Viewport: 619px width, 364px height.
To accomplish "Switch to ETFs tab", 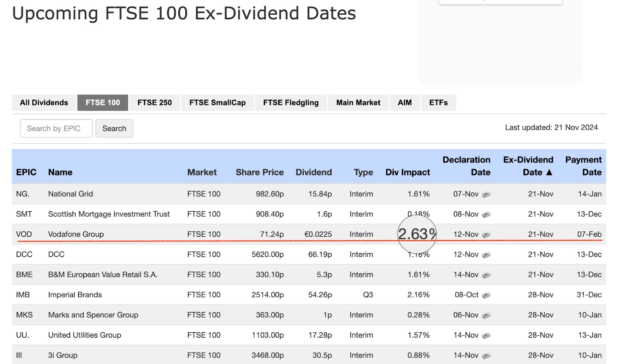I will [438, 103].
